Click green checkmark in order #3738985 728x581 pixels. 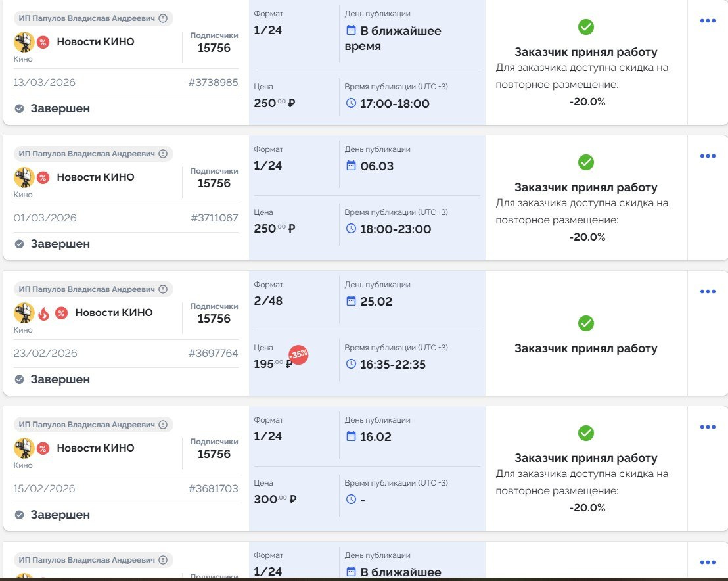coord(585,27)
